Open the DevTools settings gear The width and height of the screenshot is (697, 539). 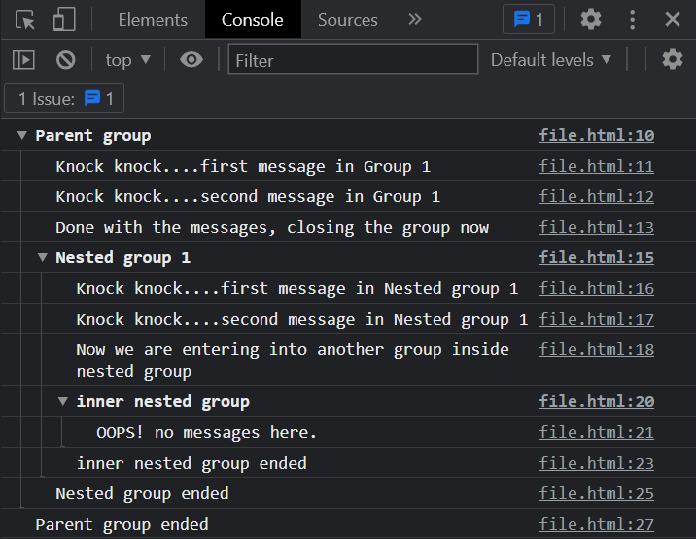click(591, 19)
